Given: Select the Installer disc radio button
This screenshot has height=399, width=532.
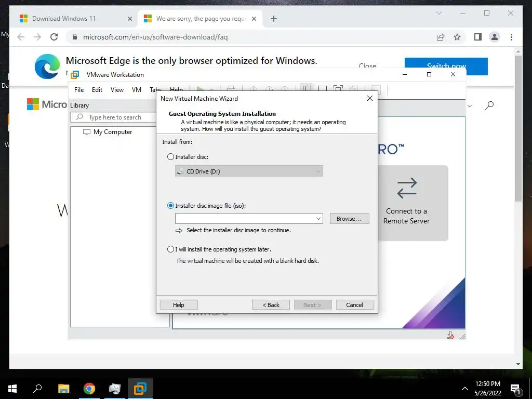Looking at the screenshot, I should [x=170, y=157].
